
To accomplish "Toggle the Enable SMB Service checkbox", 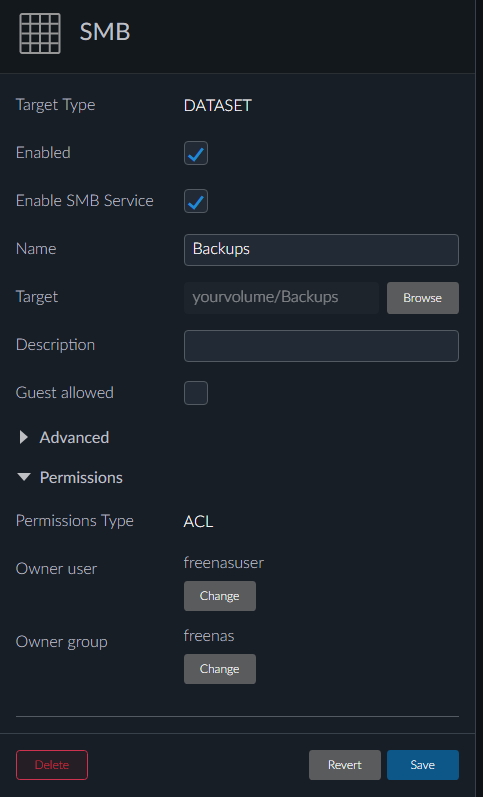I will (196, 201).
